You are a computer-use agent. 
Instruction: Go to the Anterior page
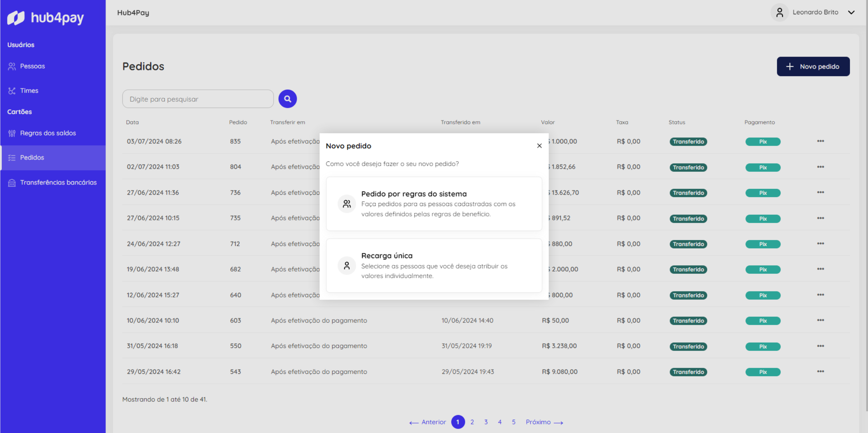coord(427,422)
